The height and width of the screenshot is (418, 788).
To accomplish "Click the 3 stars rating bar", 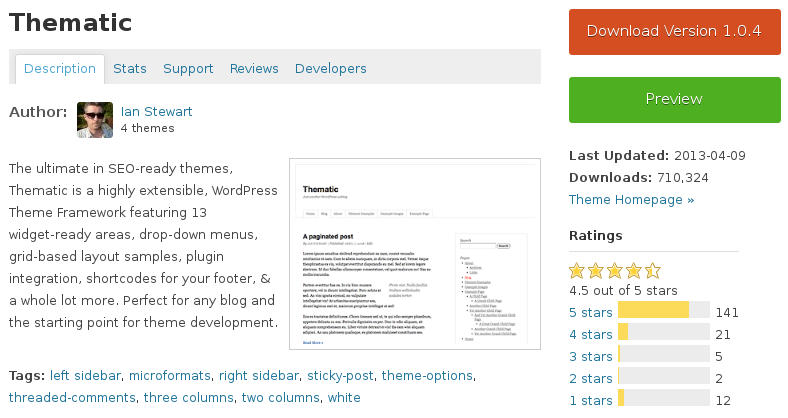I will click(x=664, y=354).
